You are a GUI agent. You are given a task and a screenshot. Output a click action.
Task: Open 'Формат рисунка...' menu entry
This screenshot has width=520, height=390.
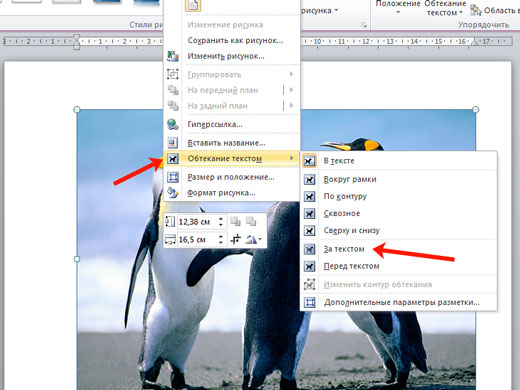221,193
